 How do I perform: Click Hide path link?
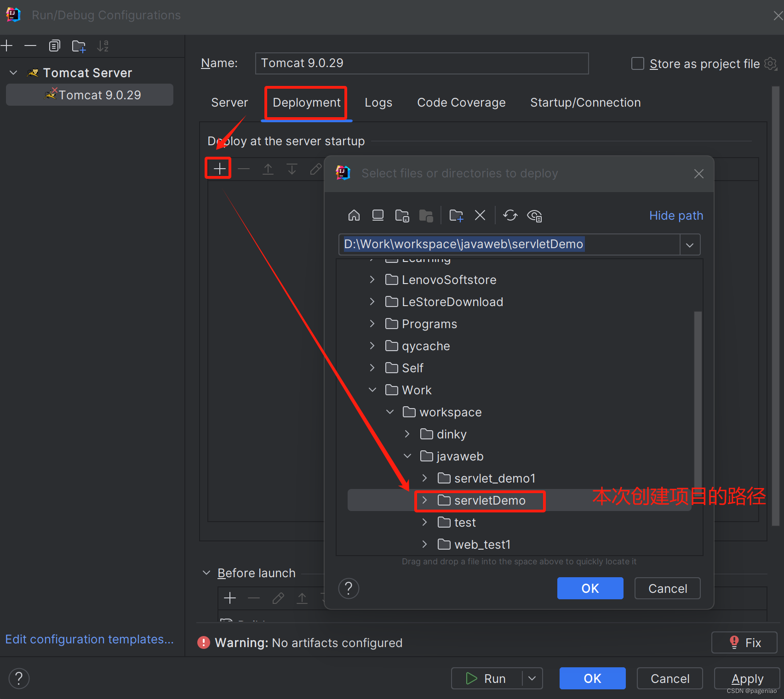(676, 216)
